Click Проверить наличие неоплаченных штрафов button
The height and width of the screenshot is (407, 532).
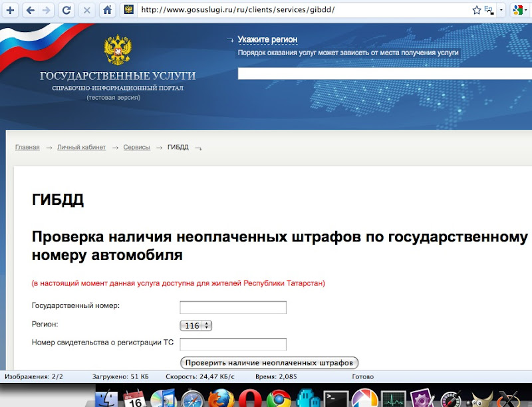click(x=269, y=363)
